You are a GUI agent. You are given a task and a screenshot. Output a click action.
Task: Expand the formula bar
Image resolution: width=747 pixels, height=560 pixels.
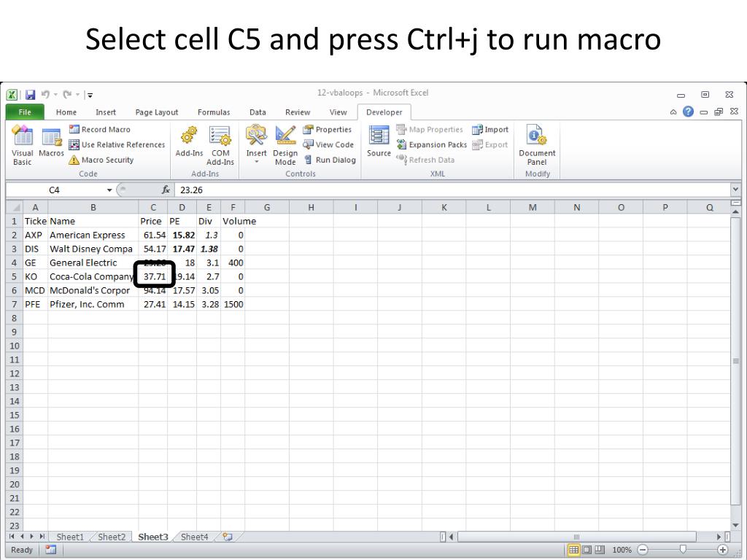(735, 190)
